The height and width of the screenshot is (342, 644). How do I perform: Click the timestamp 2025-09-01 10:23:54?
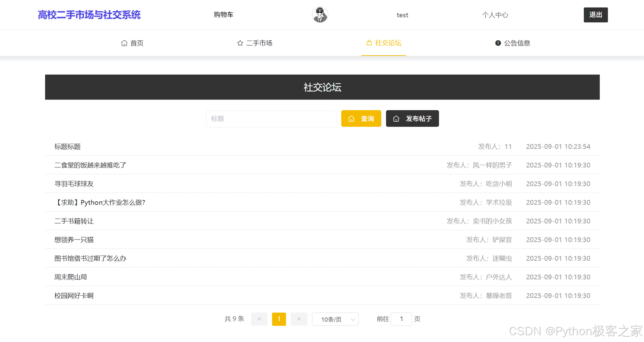coord(558,146)
